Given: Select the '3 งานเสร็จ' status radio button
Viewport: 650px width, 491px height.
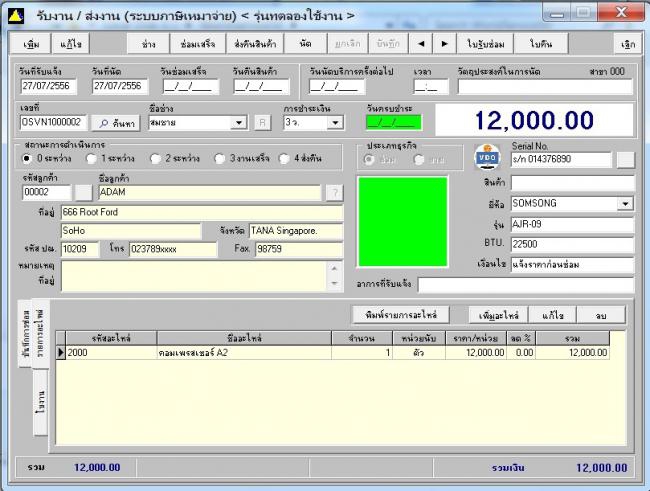Looking at the screenshot, I should click(220, 158).
